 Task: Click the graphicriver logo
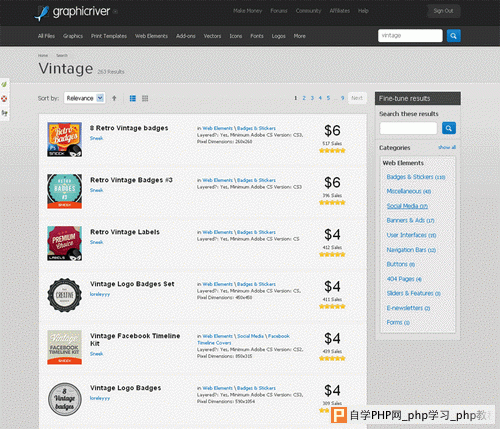tap(72, 12)
